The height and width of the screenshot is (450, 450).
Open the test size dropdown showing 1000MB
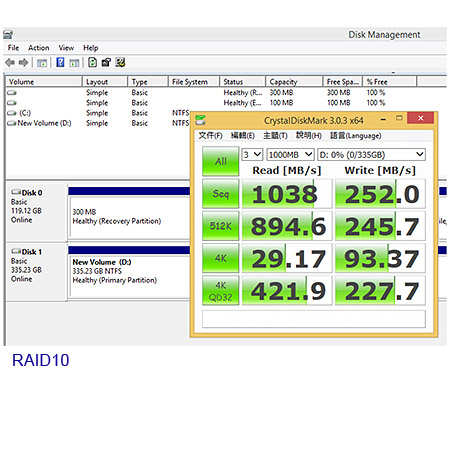290,155
